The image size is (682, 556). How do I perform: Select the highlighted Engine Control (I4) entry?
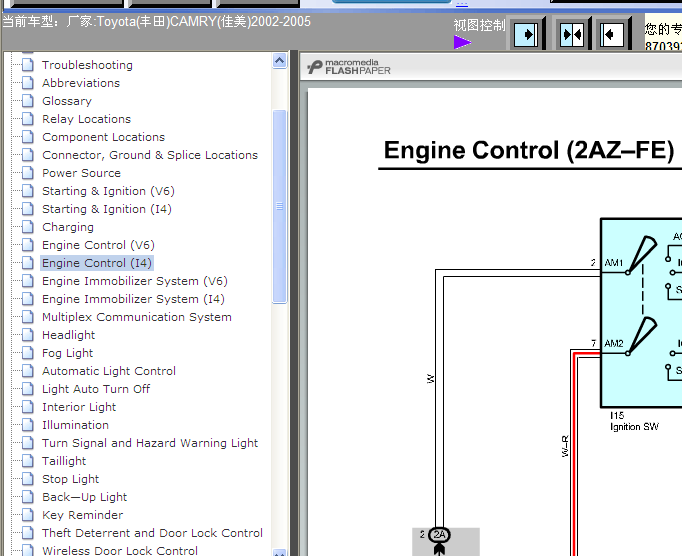[x=97, y=263]
